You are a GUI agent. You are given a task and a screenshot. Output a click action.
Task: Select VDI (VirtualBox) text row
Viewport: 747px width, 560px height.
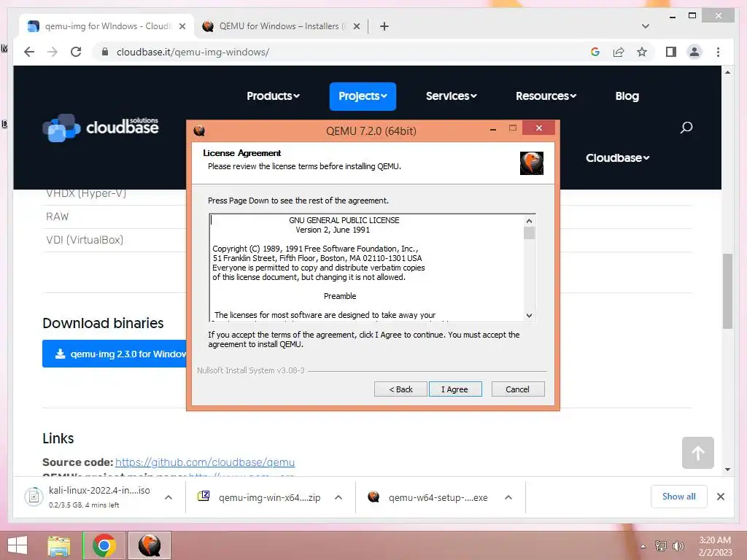point(85,239)
